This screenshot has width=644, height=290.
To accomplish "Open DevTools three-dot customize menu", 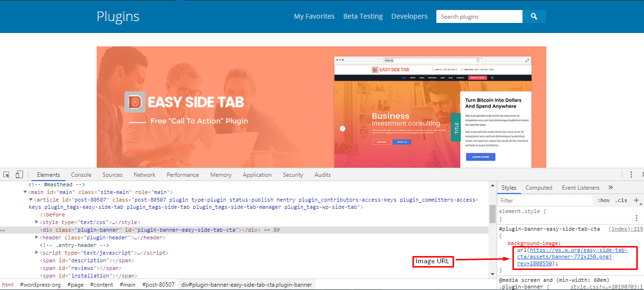I will coord(632,175).
